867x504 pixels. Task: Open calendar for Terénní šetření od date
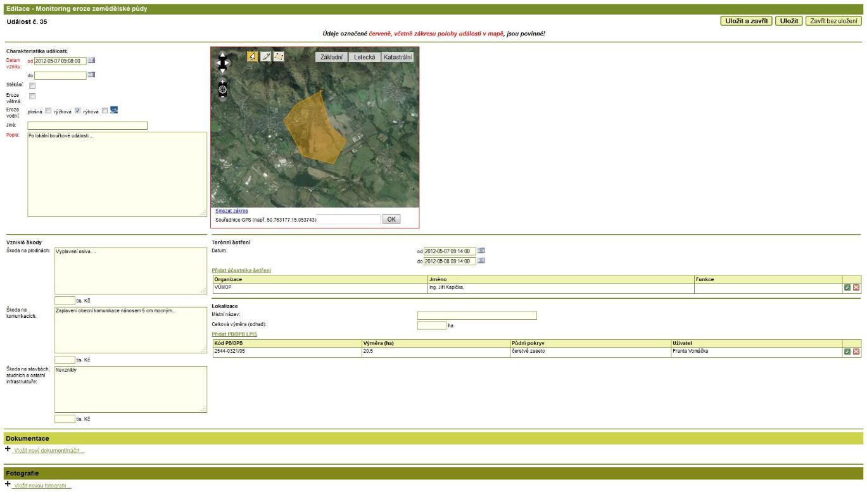[x=481, y=251]
